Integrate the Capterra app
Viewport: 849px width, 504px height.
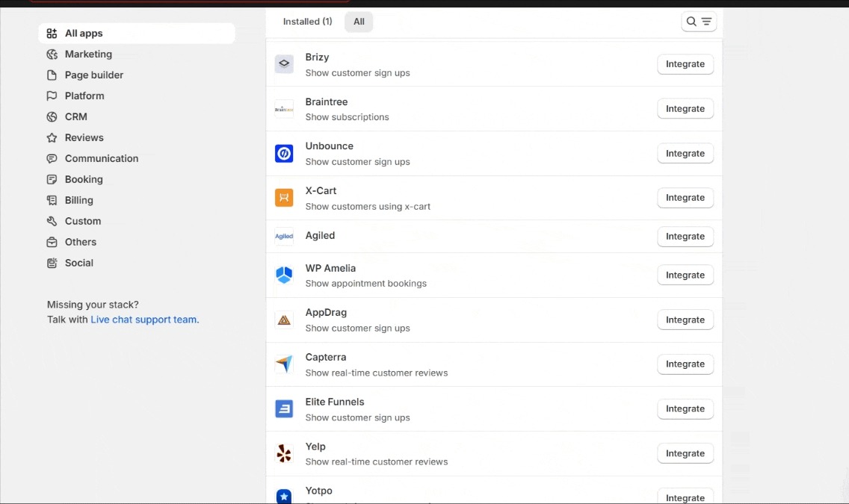(685, 364)
